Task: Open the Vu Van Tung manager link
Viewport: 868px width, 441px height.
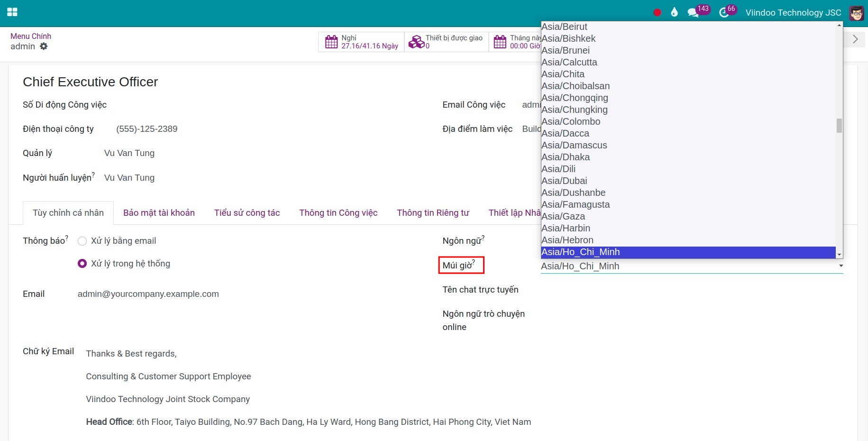Action: pyautogui.click(x=129, y=153)
